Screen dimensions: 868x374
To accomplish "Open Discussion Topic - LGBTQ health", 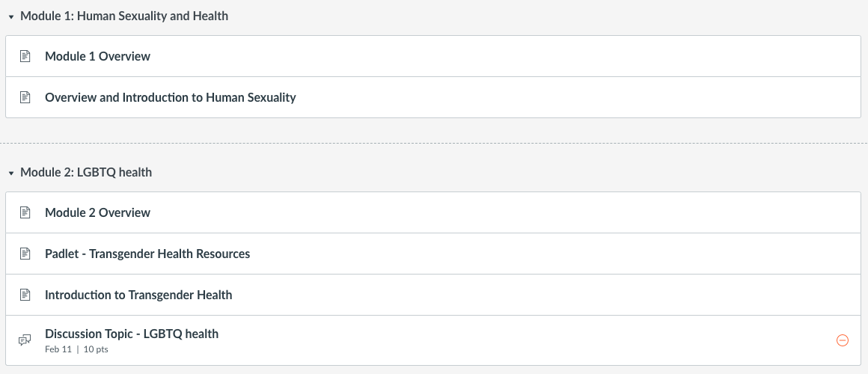I will 132,334.
